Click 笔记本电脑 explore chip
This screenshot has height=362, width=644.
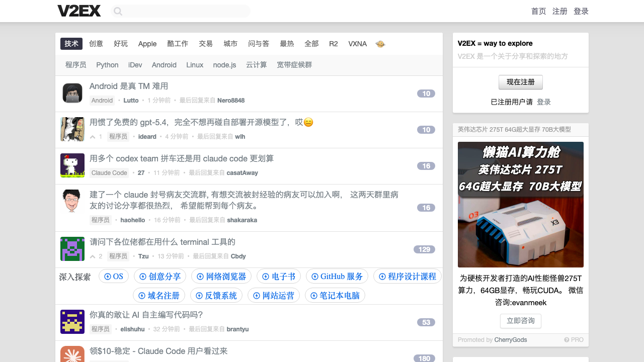[335, 296]
